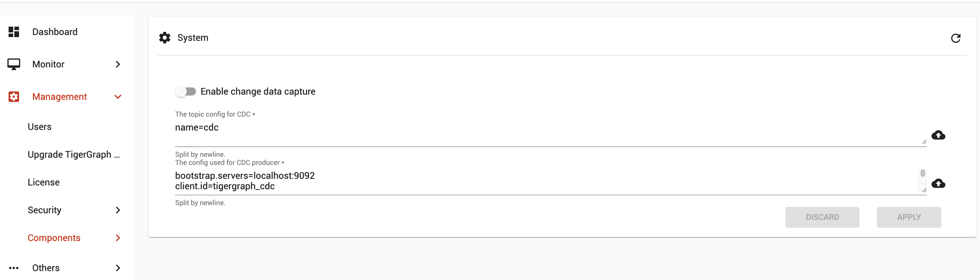Click the DISCARD button
Viewport: 980px width, 280px height.
tap(822, 217)
